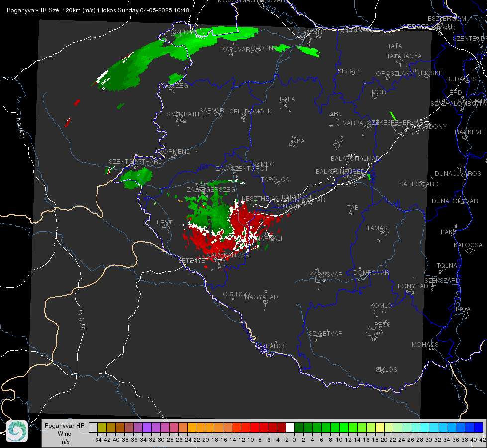Click the OROSZLÁNY label

(395, 74)
